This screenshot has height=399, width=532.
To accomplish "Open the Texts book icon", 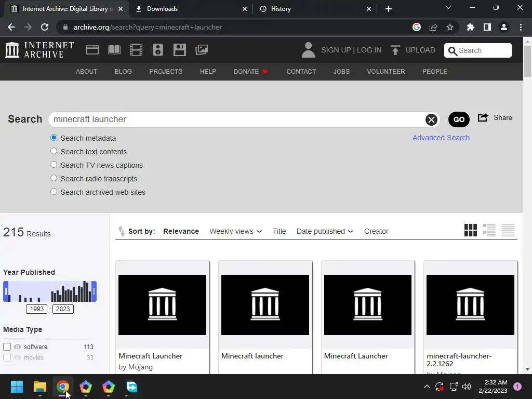I will pos(114,50).
